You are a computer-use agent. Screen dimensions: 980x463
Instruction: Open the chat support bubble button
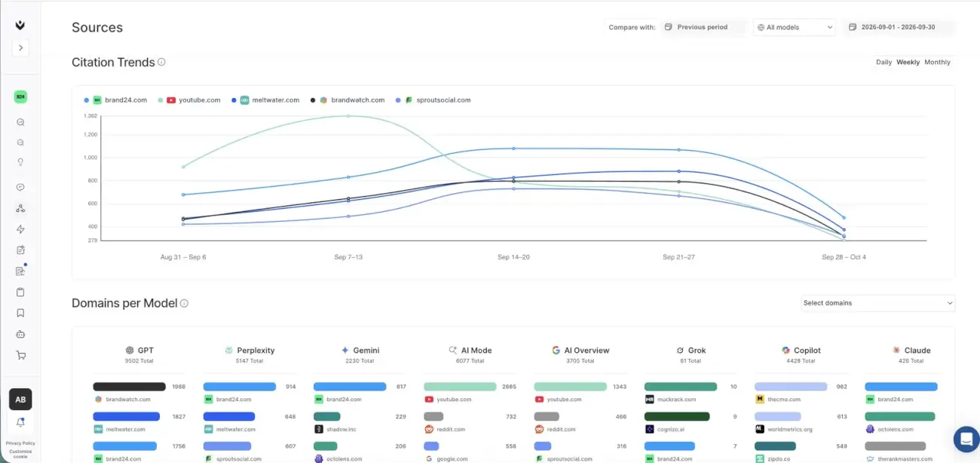(965, 439)
